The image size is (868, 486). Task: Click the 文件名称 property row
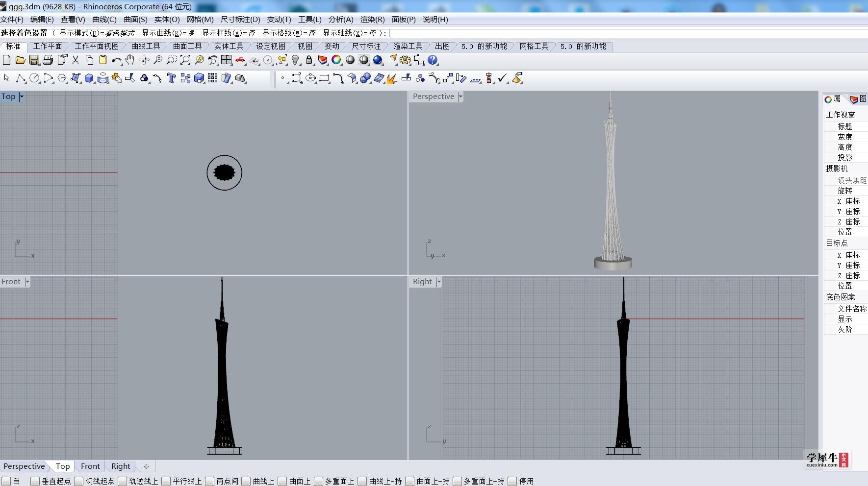(846, 309)
